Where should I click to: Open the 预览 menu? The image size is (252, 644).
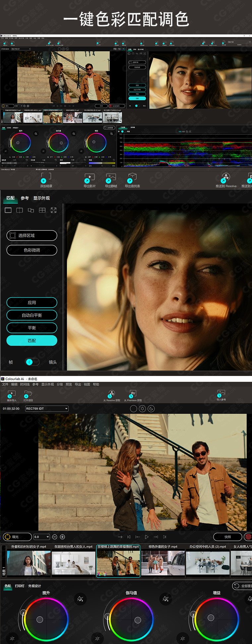coord(69,384)
